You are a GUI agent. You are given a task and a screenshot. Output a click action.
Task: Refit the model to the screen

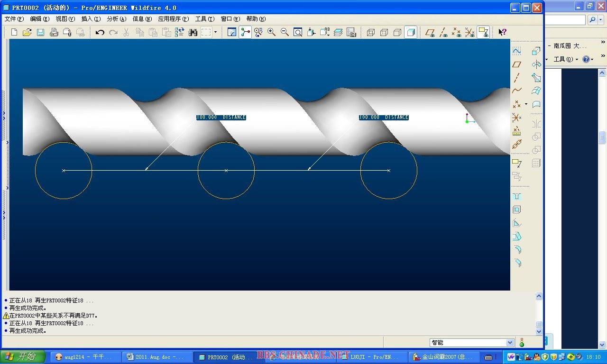298,32
